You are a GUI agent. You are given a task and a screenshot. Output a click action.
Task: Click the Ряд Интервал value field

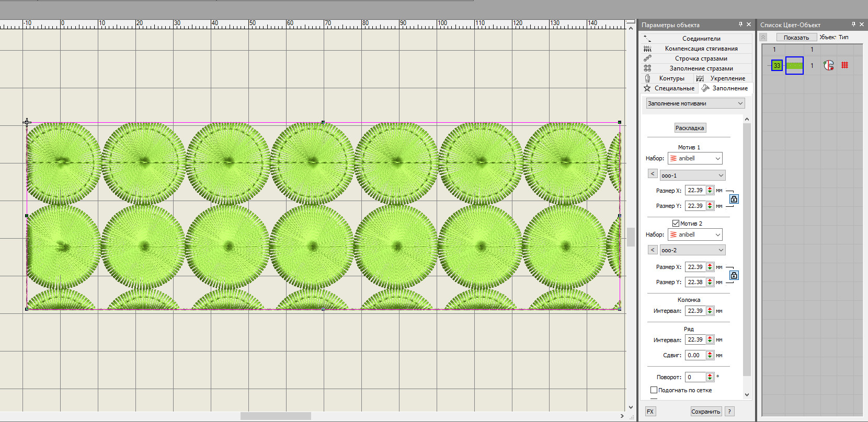point(695,339)
